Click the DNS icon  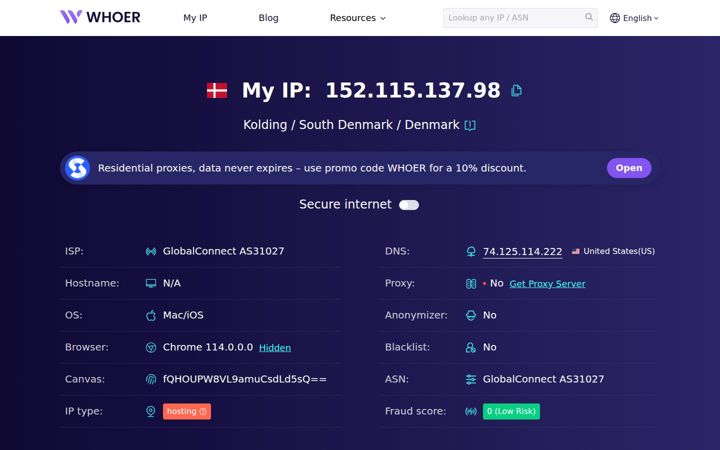[471, 251]
